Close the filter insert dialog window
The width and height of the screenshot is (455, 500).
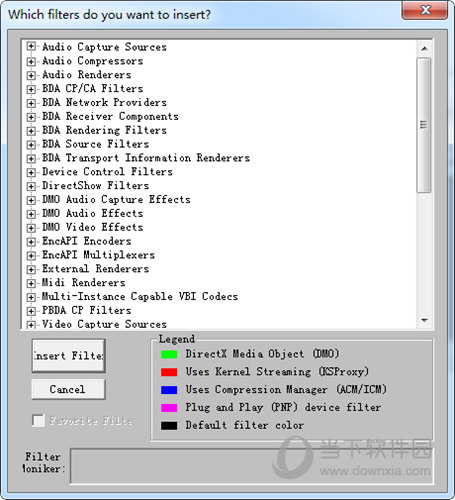(x=425, y=10)
